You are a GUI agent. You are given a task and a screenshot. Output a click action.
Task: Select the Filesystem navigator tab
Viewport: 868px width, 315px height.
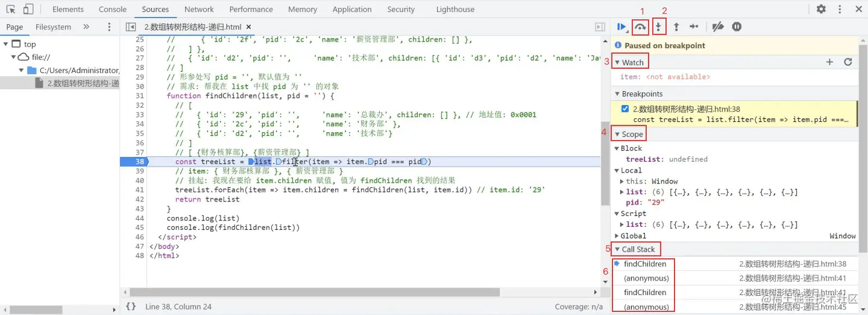click(x=53, y=27)
